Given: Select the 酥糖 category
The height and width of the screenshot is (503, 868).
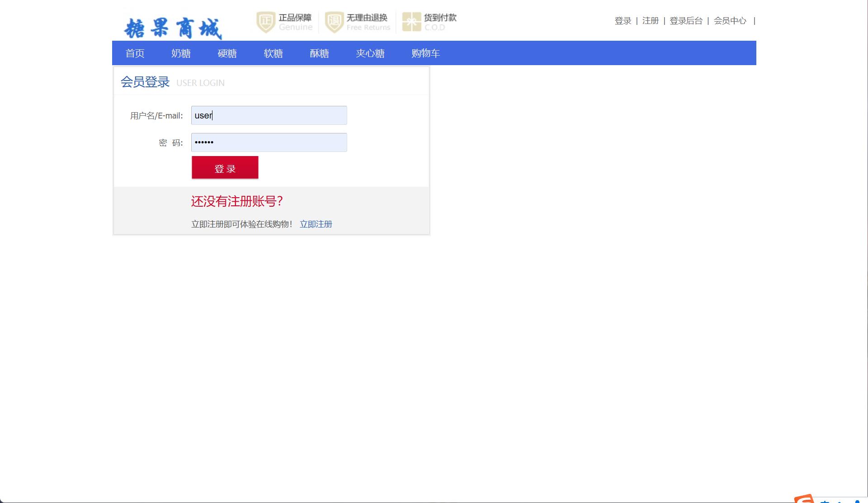Looking at the screenshot, I should coord(319,53).
